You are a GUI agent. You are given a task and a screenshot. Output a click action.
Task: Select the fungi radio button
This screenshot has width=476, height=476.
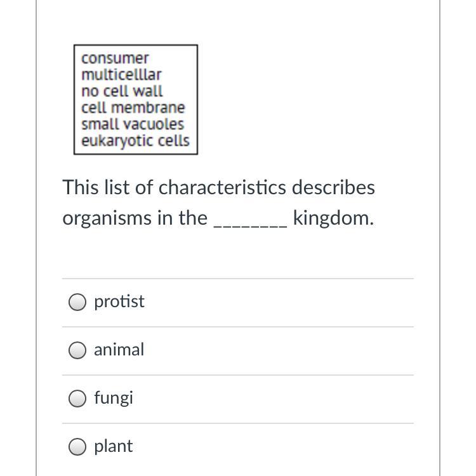pos(77,399)
